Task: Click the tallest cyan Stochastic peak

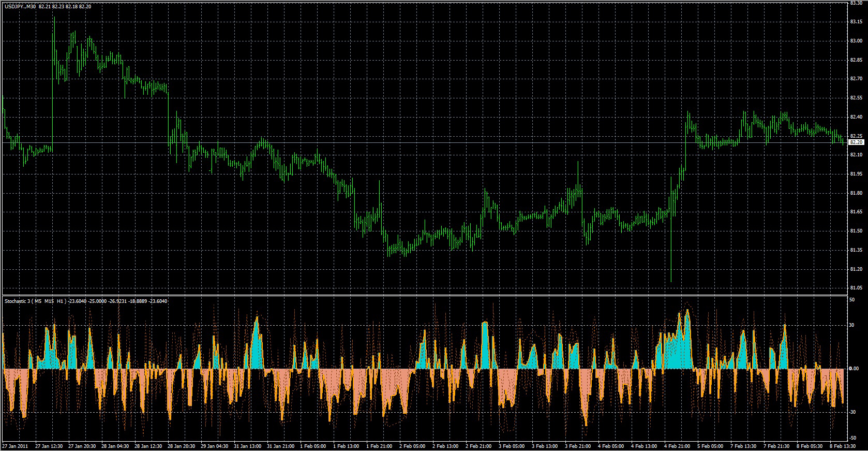Action: 687,311
